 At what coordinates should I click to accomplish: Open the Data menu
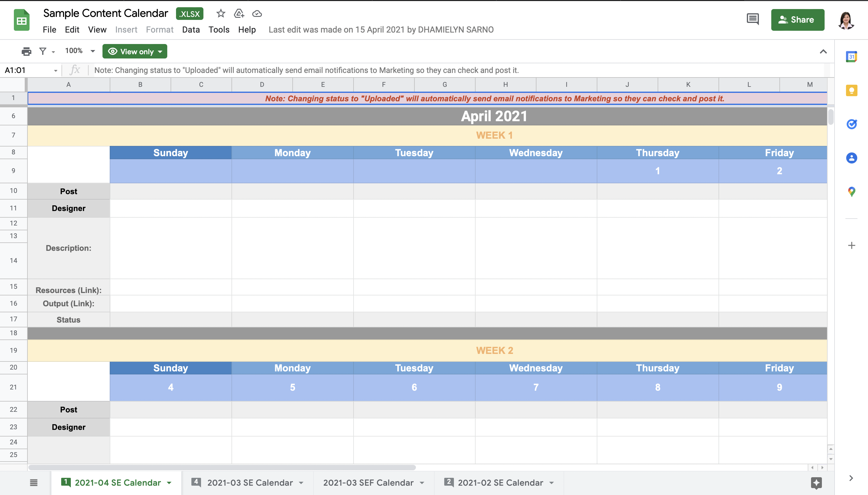tap(191, 30)
